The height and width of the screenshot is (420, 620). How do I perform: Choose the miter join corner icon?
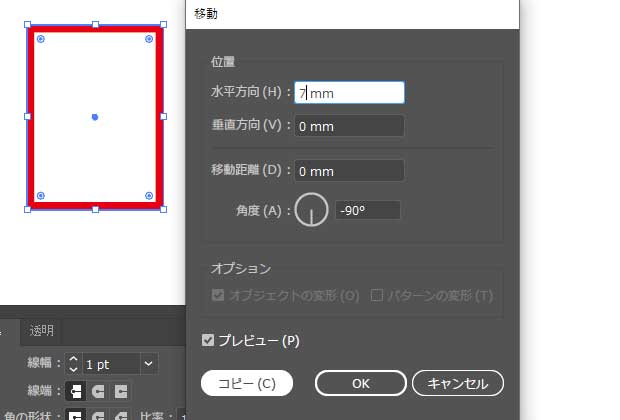[x=75, y=414]
